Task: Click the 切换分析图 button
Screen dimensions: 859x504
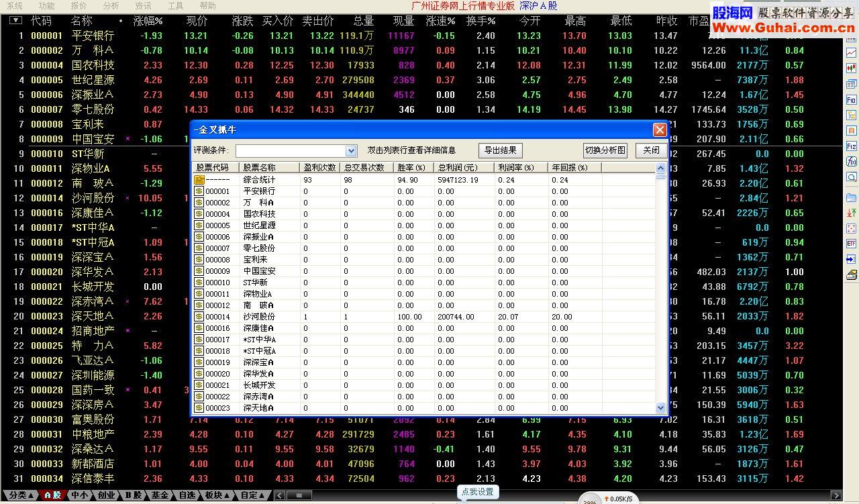Action: coord(605,150)
